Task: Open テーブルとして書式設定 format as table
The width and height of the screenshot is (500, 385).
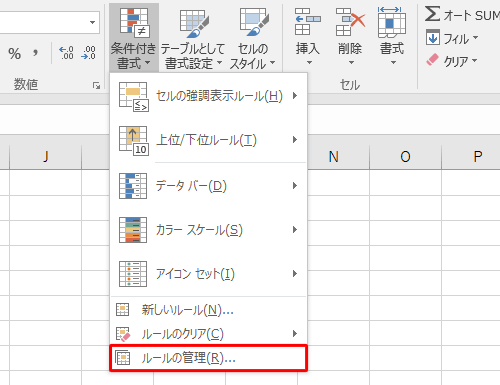Action: tap(193, 38)
